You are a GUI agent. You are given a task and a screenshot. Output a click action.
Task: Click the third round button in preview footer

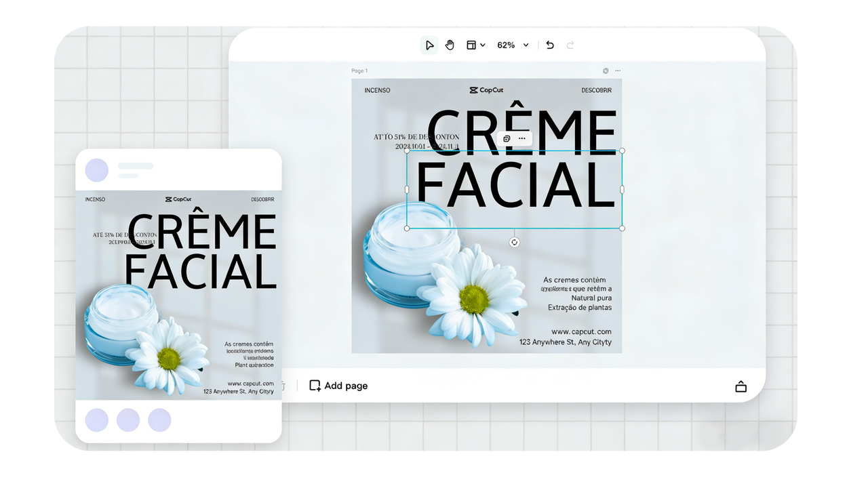(x=159, y=420)
